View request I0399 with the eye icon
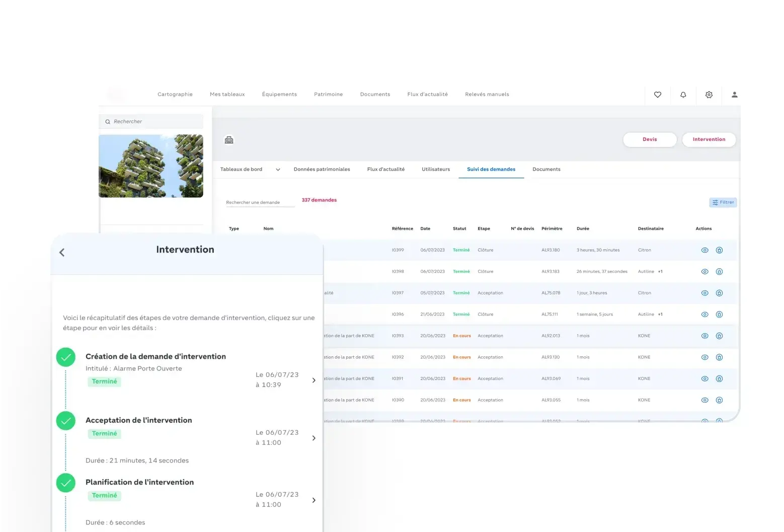 (x=704, y=250)
